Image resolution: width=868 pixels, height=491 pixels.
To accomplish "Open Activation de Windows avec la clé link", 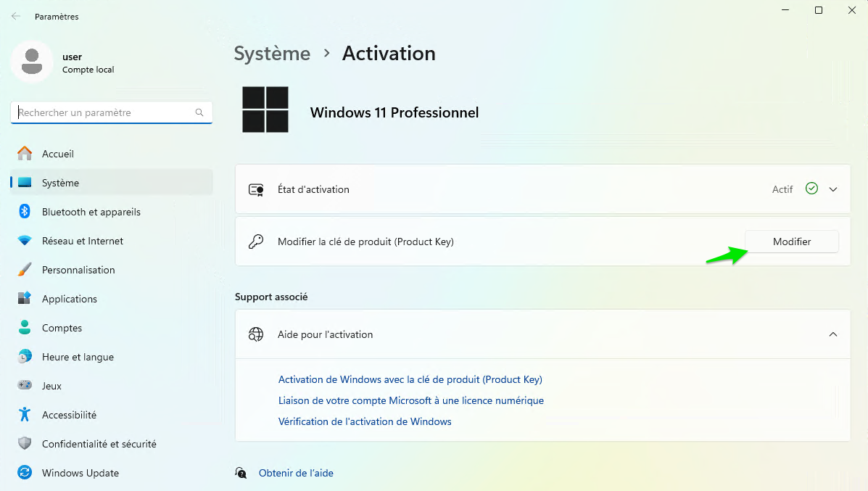I will (x=410, y=379).
